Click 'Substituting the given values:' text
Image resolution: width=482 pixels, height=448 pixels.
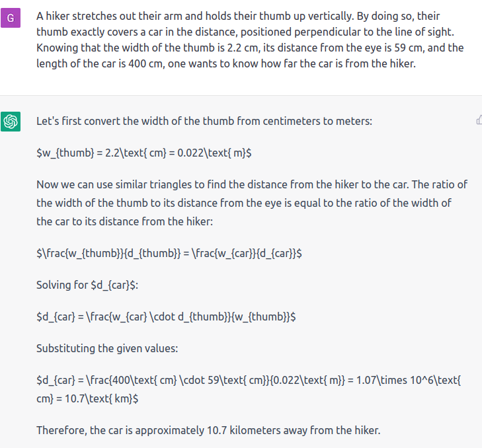(107, 348)
